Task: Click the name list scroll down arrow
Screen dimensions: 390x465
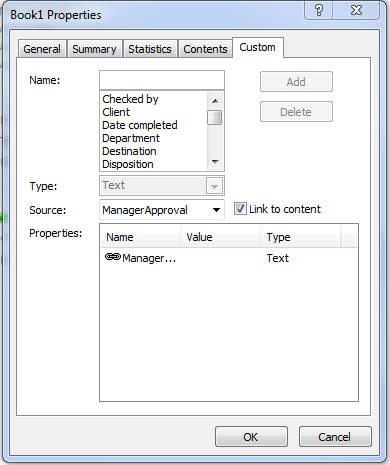Action: [215, 162]
